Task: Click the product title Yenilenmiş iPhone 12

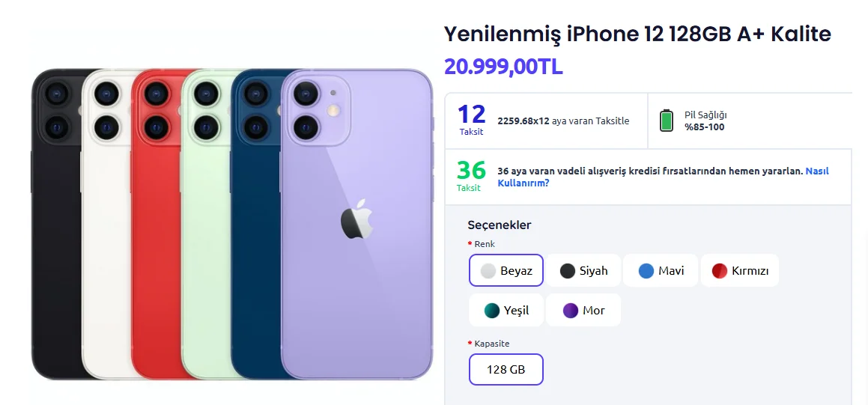Action: pyautogui.click(x=637, y=34)
